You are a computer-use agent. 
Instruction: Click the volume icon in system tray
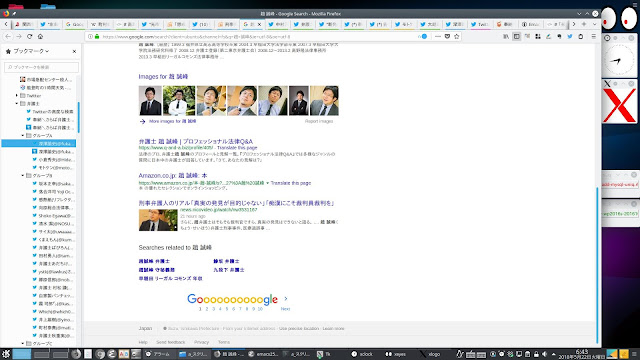coord(544,354)
